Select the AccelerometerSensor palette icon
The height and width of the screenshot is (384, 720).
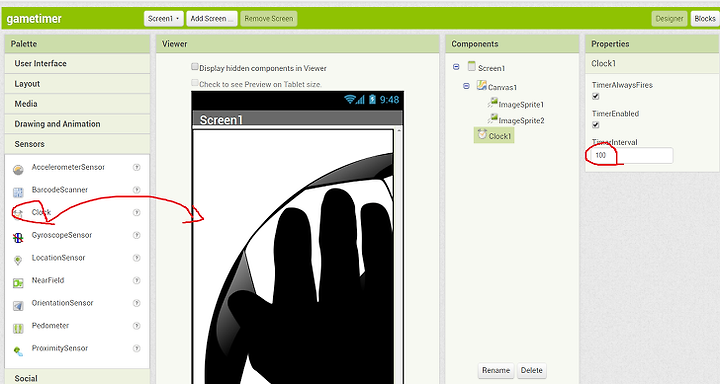pyautogui.click(x=18, y=170)
